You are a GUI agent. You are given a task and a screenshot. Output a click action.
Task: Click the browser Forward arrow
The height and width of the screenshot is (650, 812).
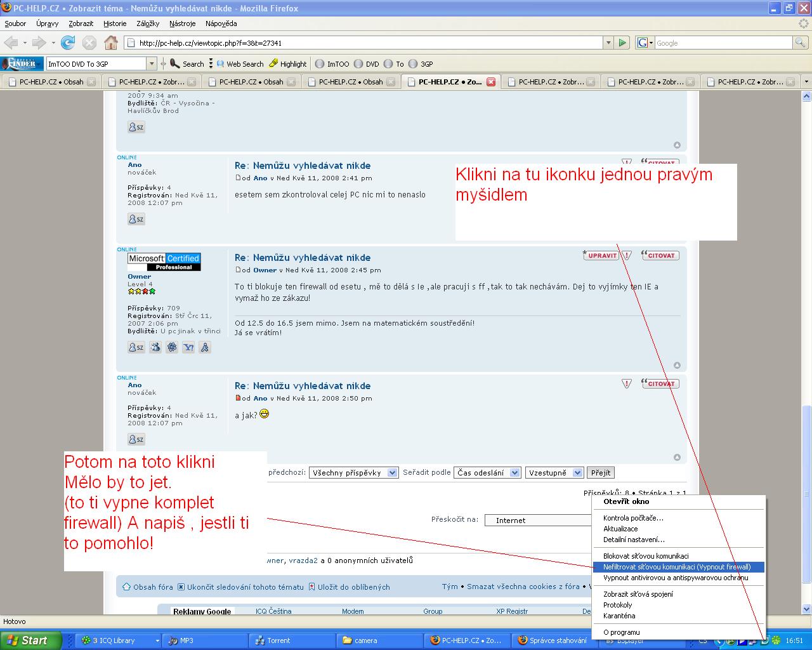(x=39, y=43)
